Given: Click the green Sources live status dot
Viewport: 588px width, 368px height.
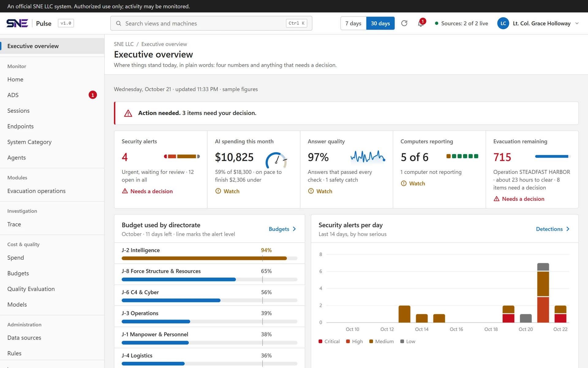Looking at the screenshot, I should point(436,23).
